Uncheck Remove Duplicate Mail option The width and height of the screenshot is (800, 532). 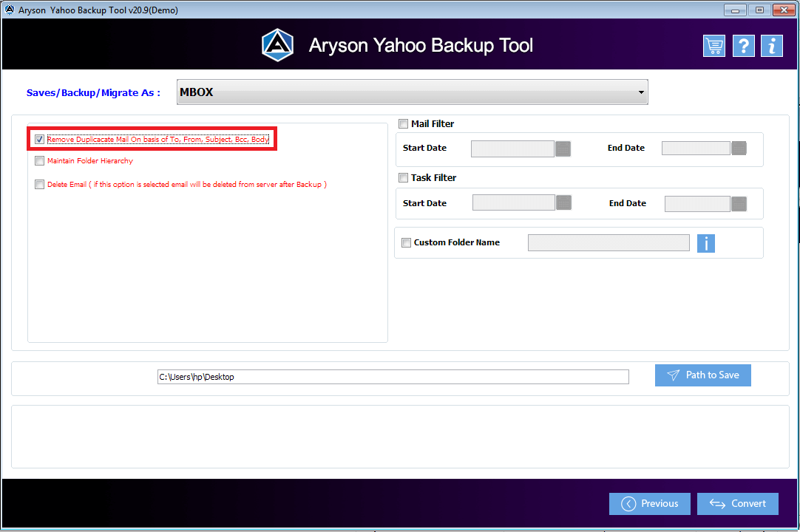[x=39, y=139]
